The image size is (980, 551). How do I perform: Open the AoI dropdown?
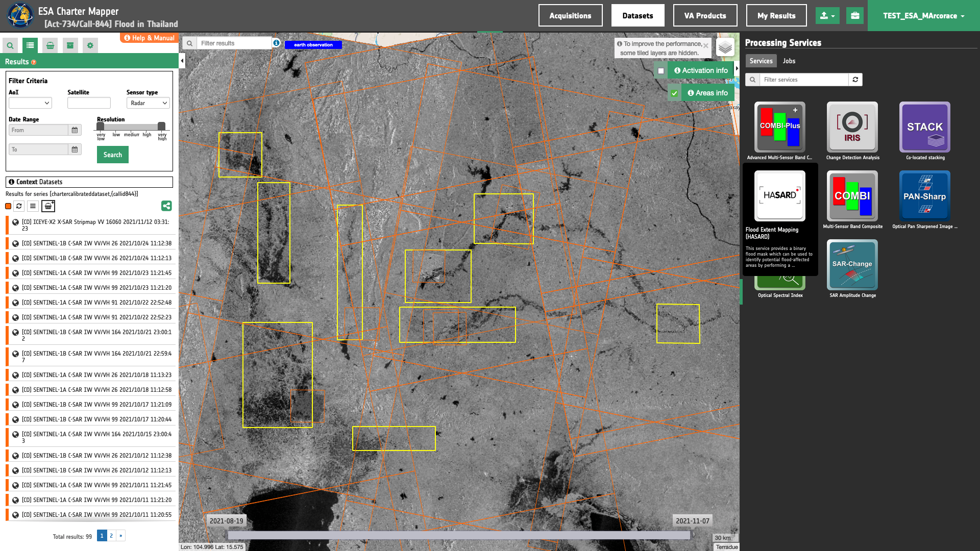click(x=30, y=103)
